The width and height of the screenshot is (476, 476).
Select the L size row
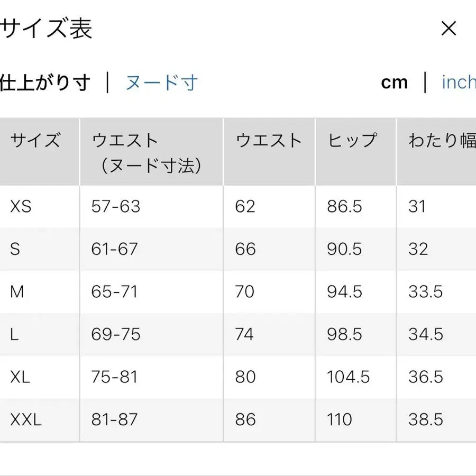pyautogui.click(x=13, y=334)
